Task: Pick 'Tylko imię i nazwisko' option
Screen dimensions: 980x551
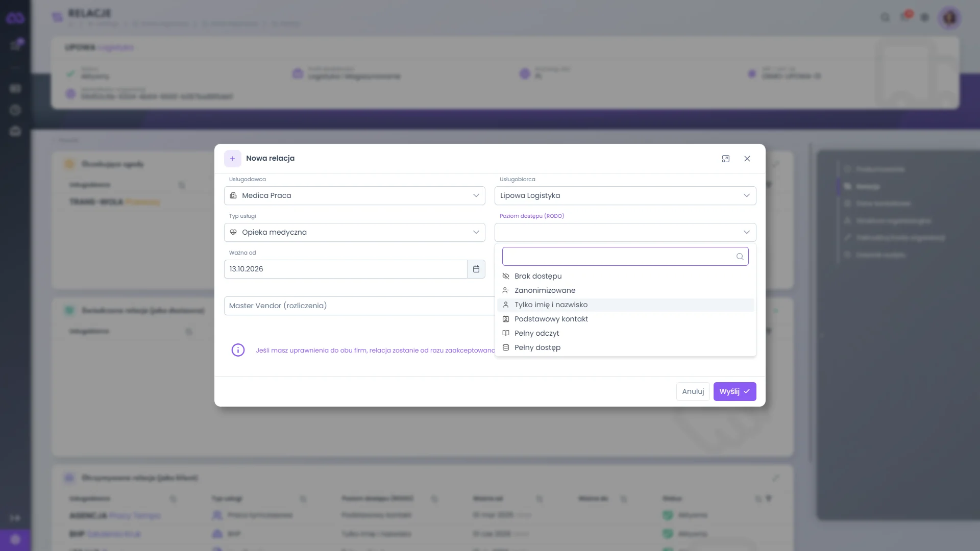Action: click(625, 305)
